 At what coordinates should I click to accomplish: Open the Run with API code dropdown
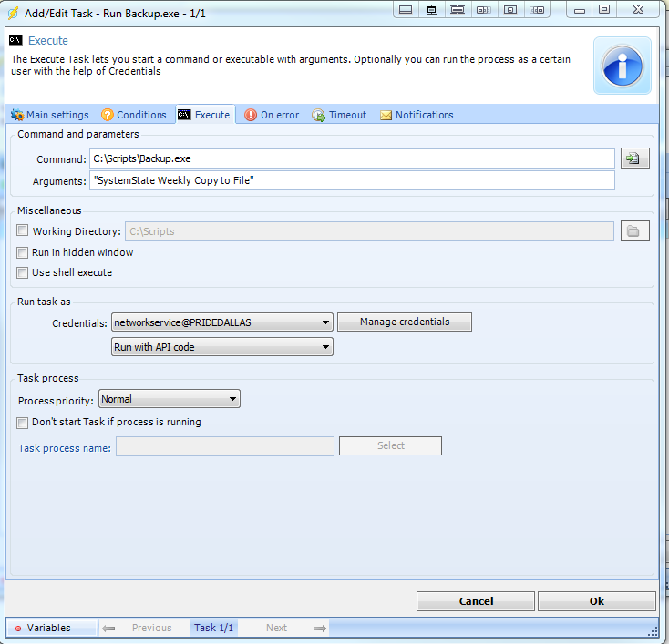tap(326, 347)
